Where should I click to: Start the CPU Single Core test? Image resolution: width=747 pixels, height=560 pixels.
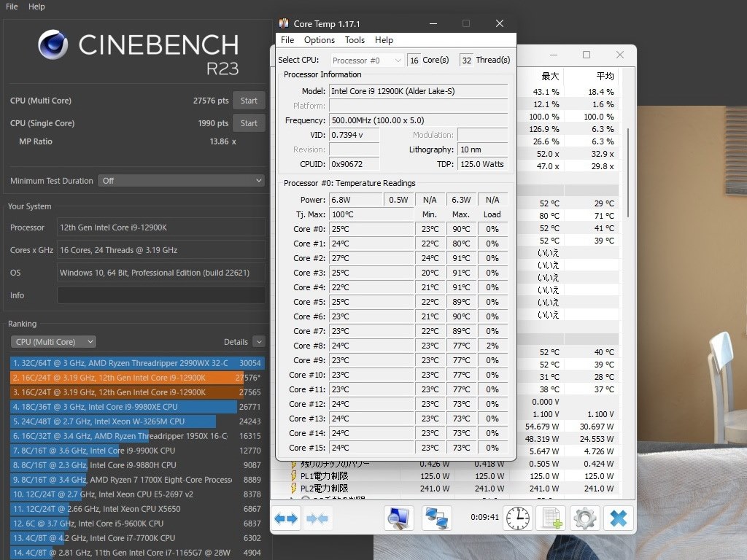click(x=249, y=123)
